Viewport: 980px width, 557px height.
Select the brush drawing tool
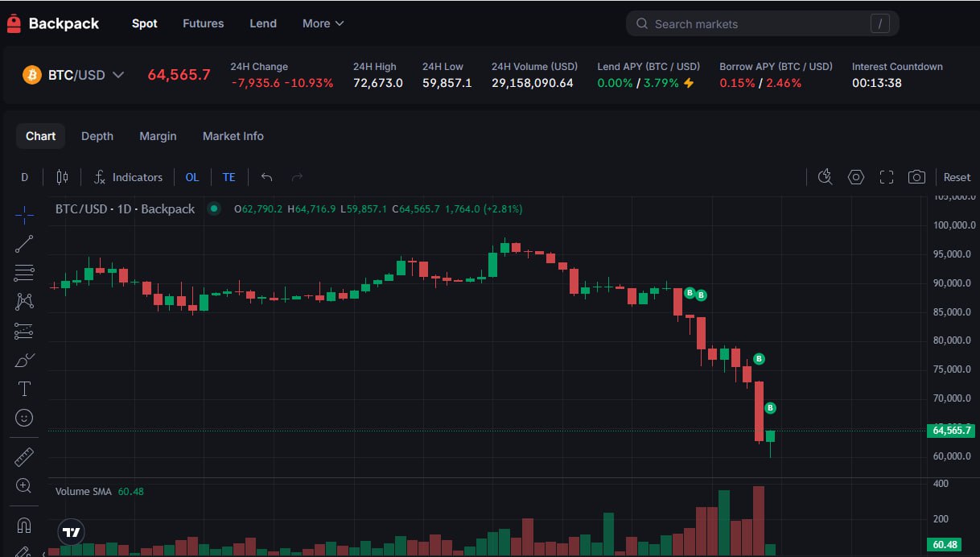[x=24, y=360]
